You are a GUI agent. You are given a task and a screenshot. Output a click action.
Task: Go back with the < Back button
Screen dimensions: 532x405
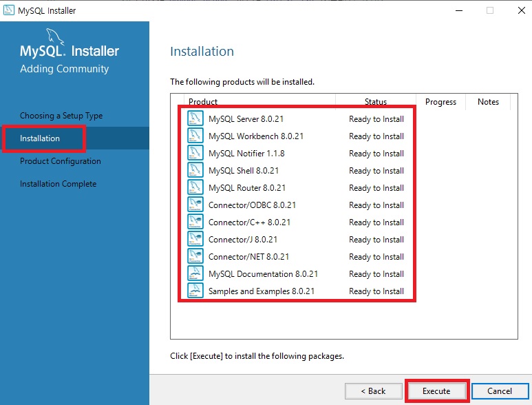pos(374,391)
